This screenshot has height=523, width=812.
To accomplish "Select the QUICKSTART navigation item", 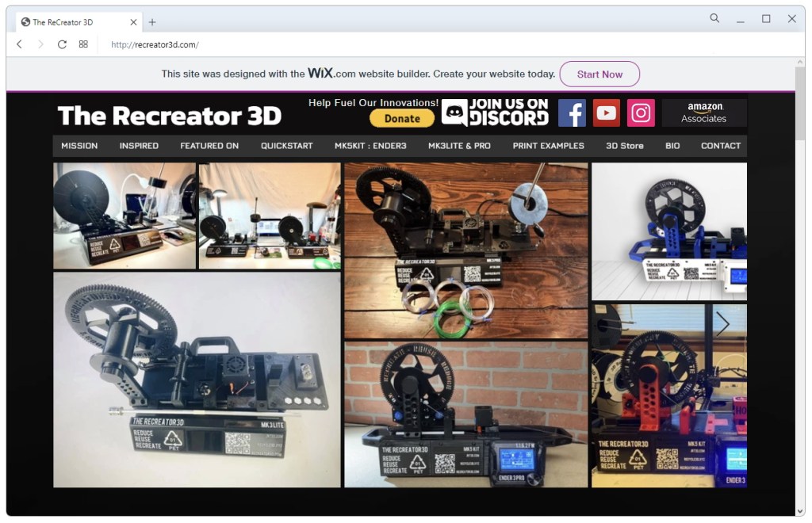I will click(x=286, y=146).
